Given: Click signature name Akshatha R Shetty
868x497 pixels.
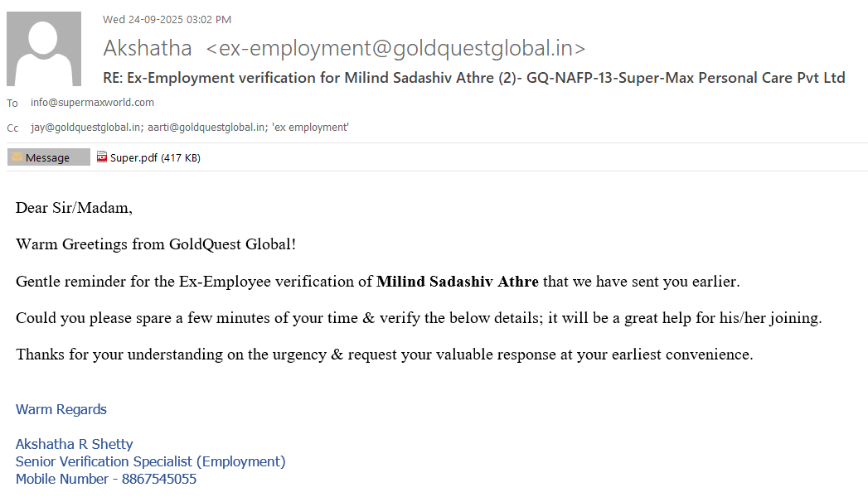Looking at the screenshot, I should point(74,444).
